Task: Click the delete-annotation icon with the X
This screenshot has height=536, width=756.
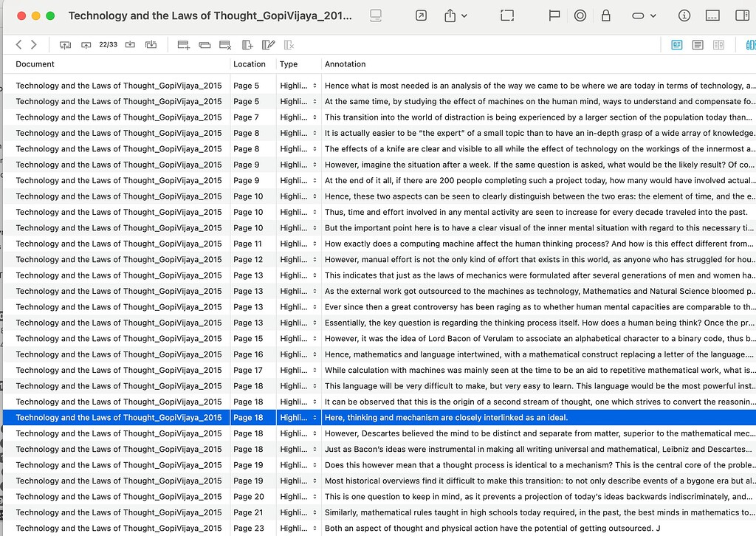Action: coord(224,44)
